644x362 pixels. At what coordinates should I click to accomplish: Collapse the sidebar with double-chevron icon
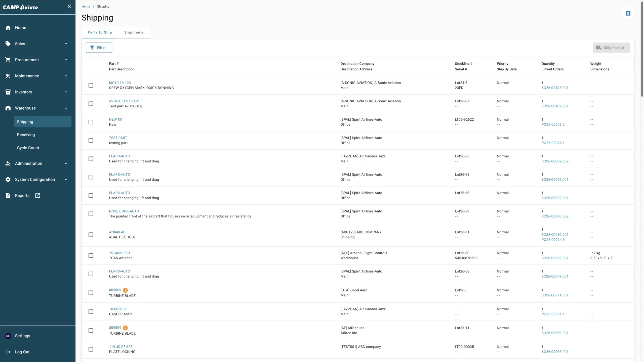[x=69, y=7]
